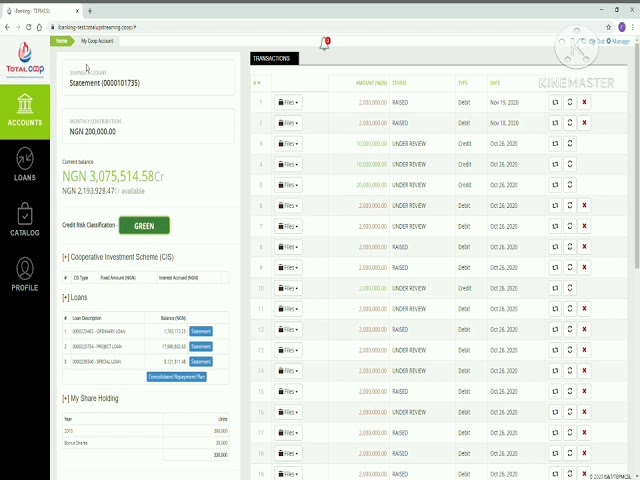Refresh transaction row 8 status

[x=570, y=247]
